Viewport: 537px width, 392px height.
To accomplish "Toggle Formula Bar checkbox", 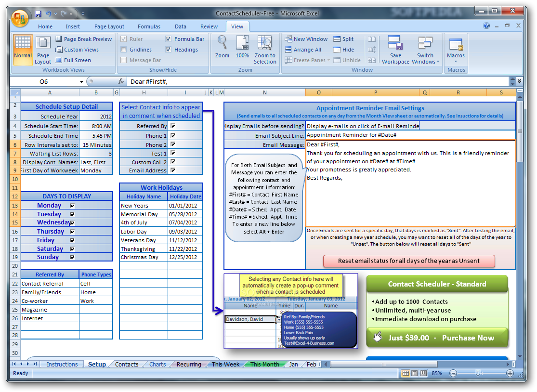I will point(168,39).
